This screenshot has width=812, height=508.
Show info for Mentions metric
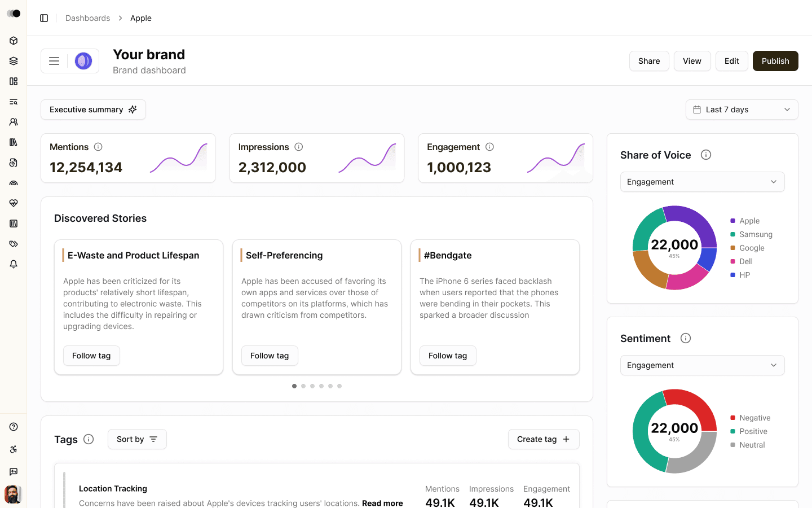(x=98, y=147)
